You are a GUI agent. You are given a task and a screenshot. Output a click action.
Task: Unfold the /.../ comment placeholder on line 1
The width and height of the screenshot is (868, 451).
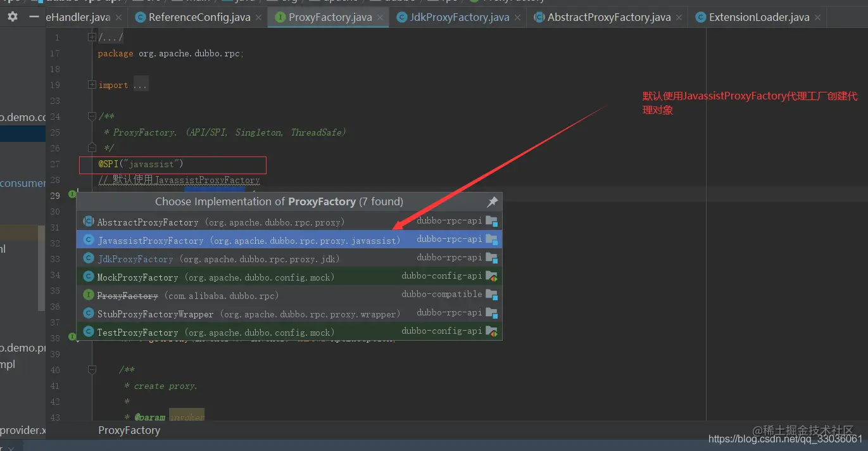pyautogui.click(x=111, y=37)
